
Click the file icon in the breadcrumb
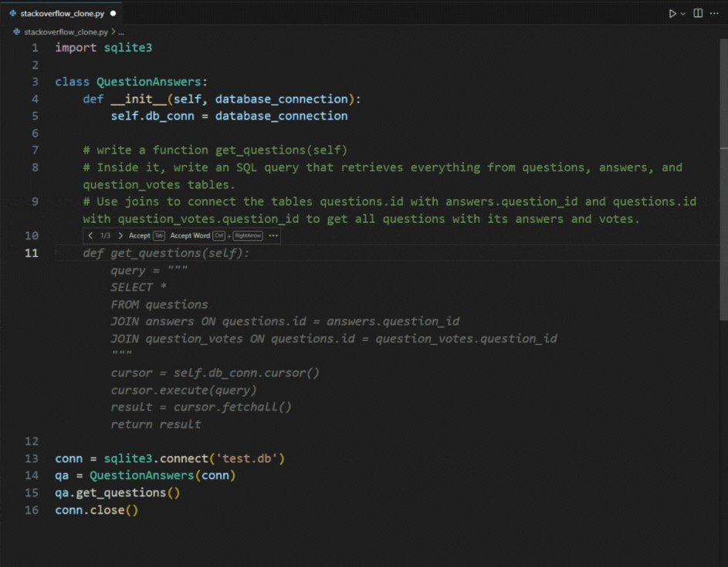(x=18, y=32)
